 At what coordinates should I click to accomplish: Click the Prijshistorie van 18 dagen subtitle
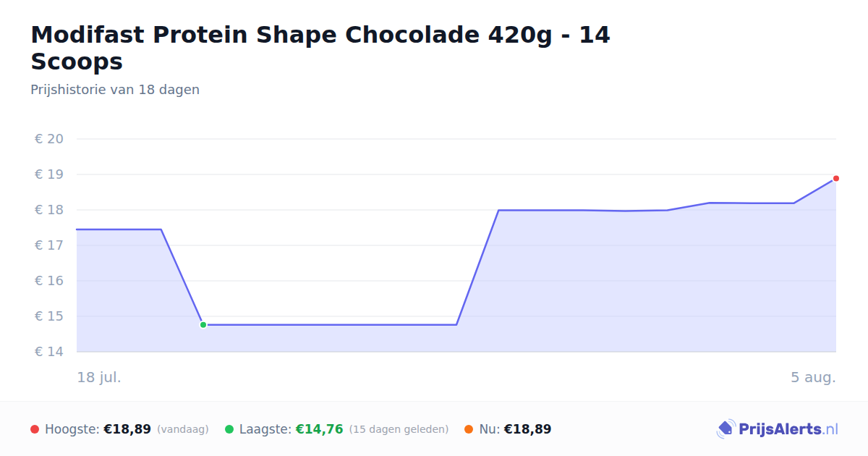click(x=115, y=90)
